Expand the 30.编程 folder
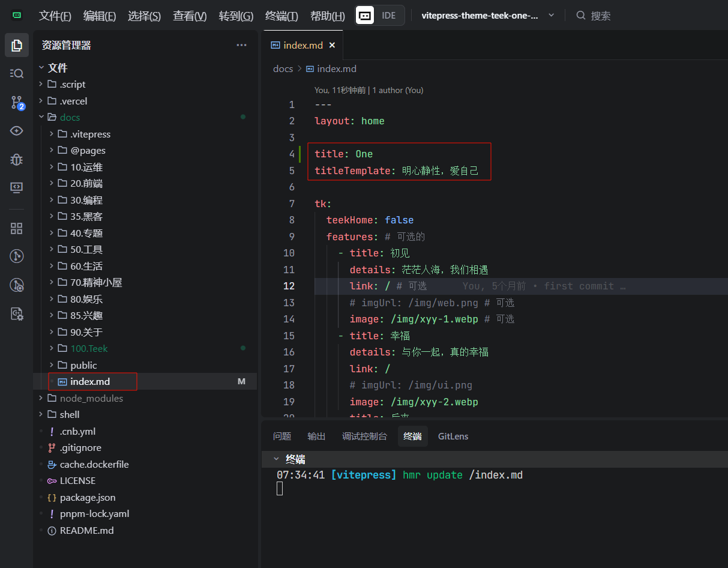The image size is (728, 568). [x=145, y=200]
